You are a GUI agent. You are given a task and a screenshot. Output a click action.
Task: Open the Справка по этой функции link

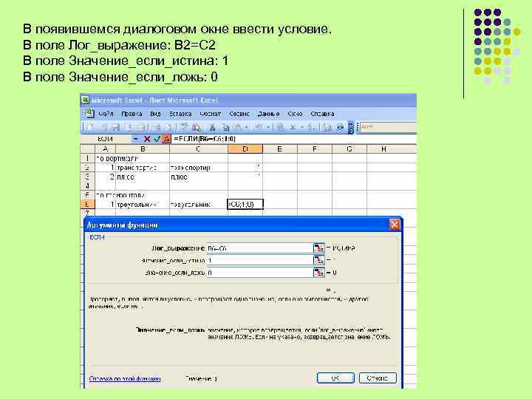[x=125, y=378]
